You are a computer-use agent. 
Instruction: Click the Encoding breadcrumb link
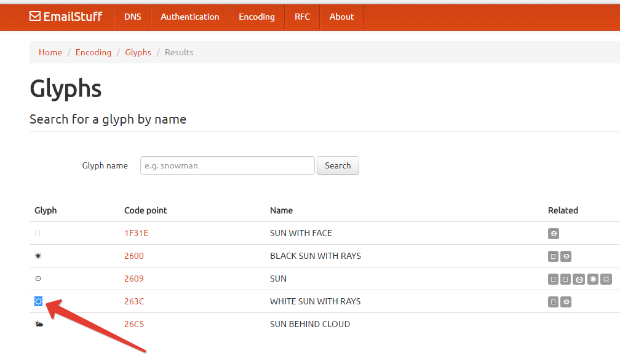click(x=93, y=52)
